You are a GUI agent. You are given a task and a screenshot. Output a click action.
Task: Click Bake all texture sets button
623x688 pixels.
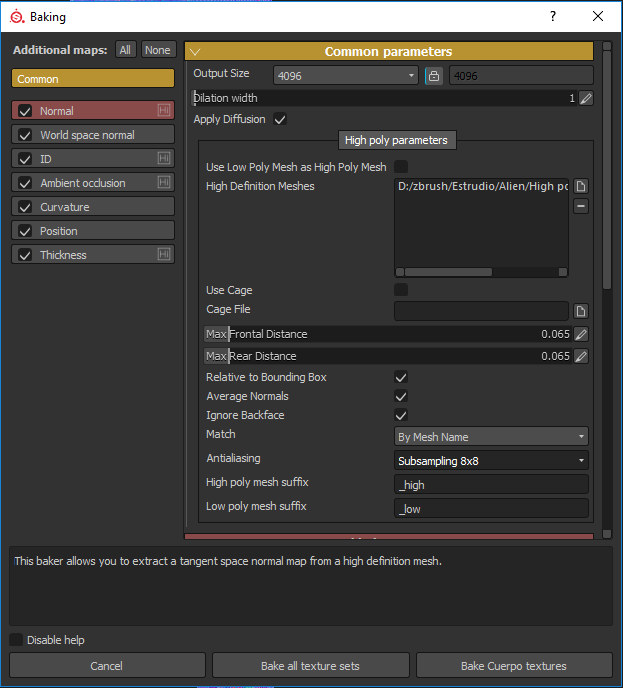pos(311,666)
